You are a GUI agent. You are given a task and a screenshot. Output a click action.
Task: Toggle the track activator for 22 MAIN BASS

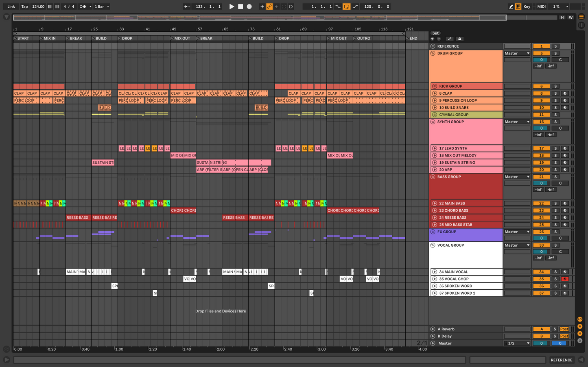coord(541,204)
